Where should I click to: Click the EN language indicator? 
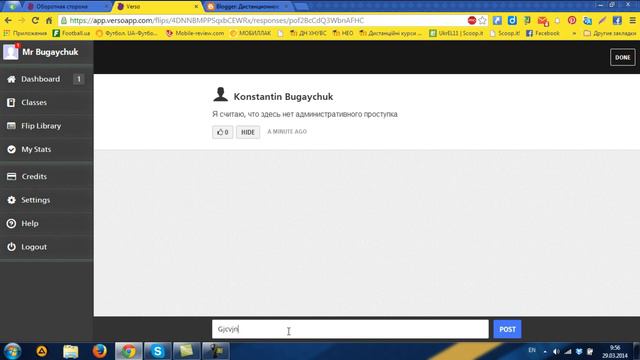(x=532, y=351)
